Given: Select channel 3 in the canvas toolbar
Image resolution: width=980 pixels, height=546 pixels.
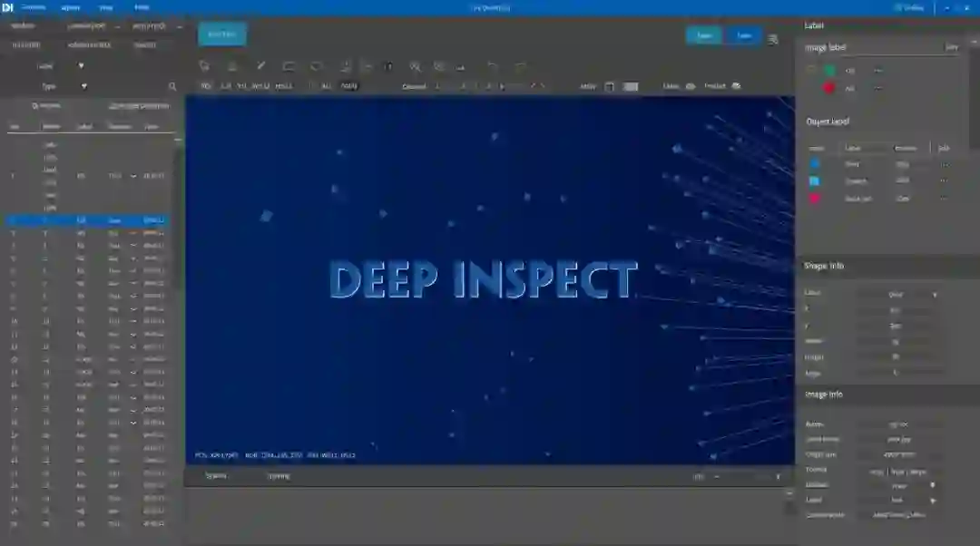Looking at the screenshot, I should click(x=489, y=86).
